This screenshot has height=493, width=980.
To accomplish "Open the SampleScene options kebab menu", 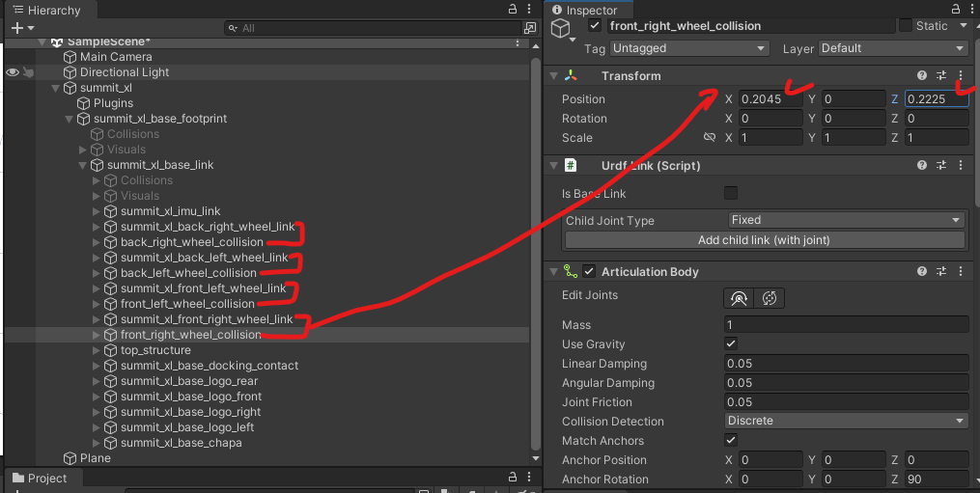I will point(518,42).
